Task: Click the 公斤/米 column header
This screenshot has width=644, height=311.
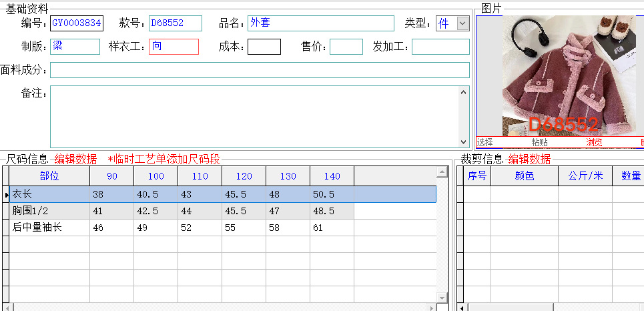Action: coord(585,176)
